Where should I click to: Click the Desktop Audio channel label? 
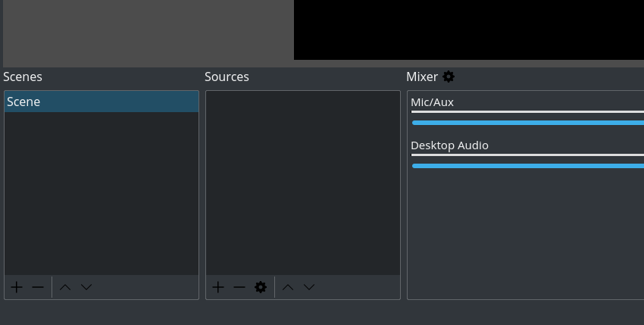click(x=449, y=145)
